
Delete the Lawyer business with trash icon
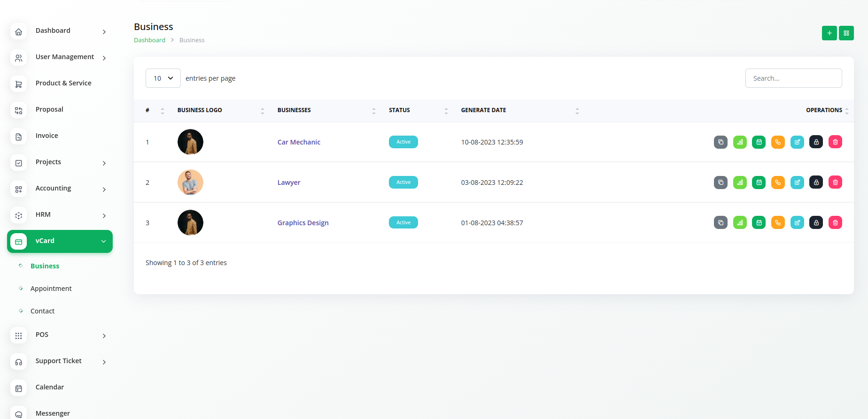835,183
